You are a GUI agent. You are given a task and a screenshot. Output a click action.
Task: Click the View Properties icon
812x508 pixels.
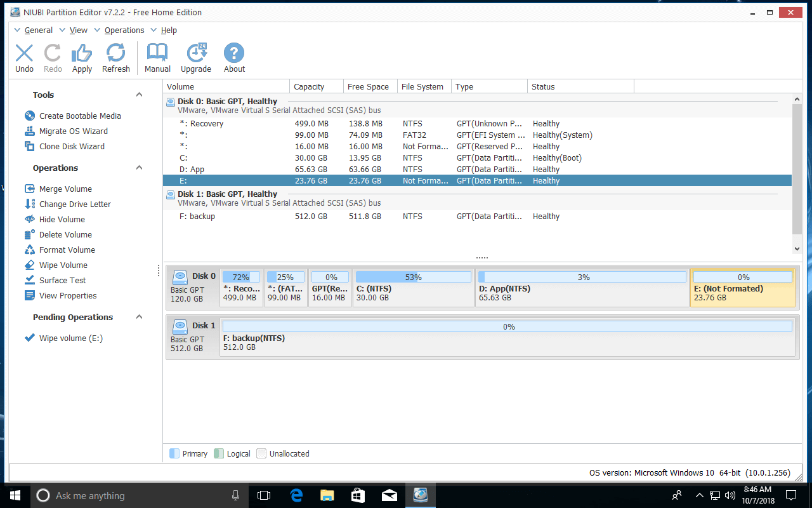point(29,295)
